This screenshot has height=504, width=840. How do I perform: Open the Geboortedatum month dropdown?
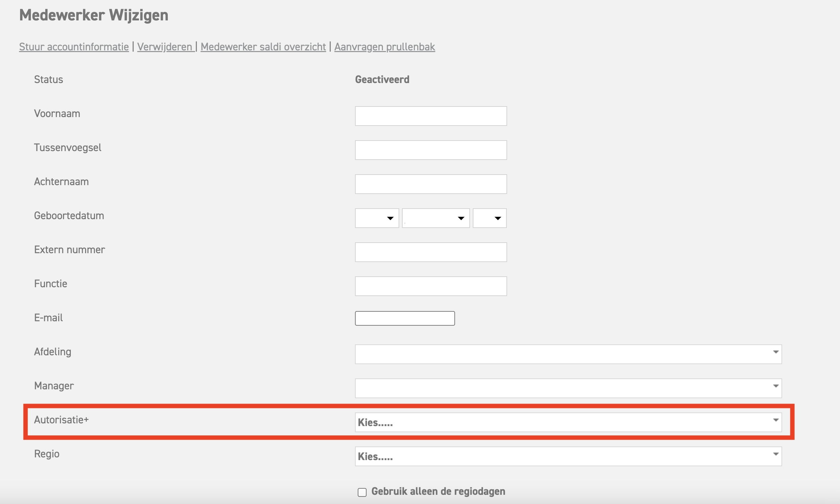point(436,218)
